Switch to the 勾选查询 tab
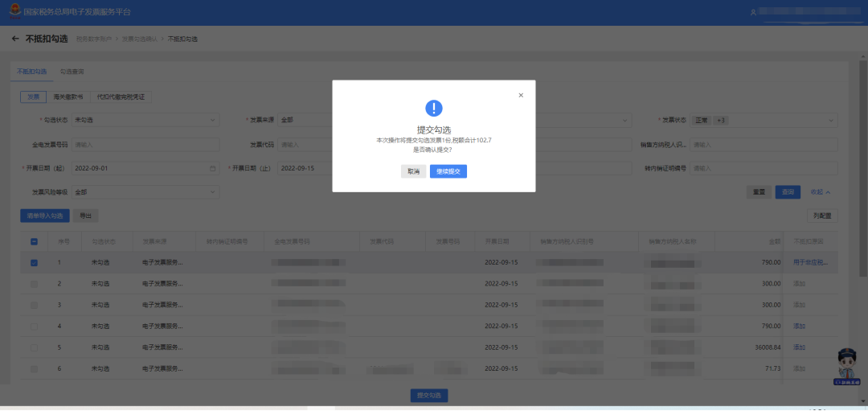 coord(72,72)
